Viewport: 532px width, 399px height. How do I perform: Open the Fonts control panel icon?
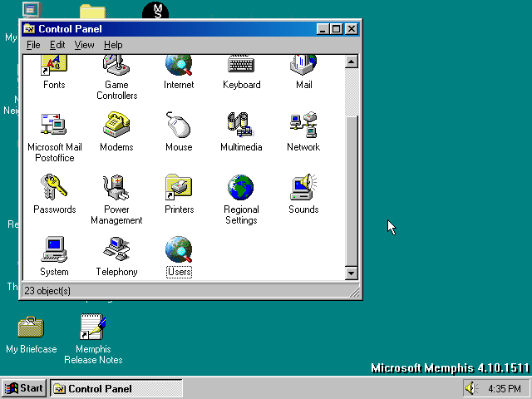pos(54,66)
